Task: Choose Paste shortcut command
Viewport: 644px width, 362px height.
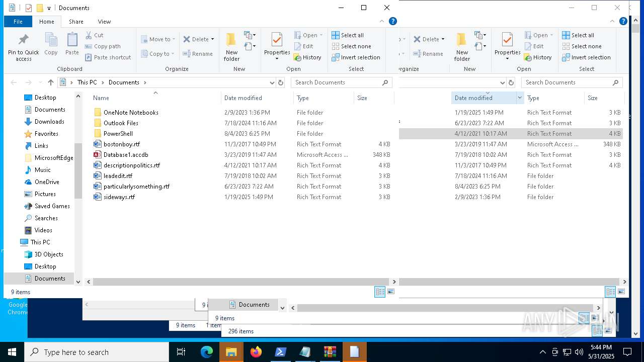Action: (x=108, y=57)
